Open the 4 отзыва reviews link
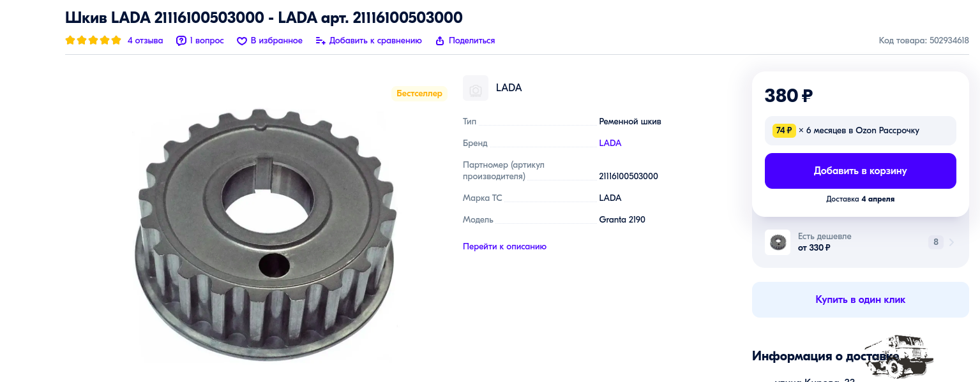The width and height of the screenshot is (980, 382). tap(145, 40)
